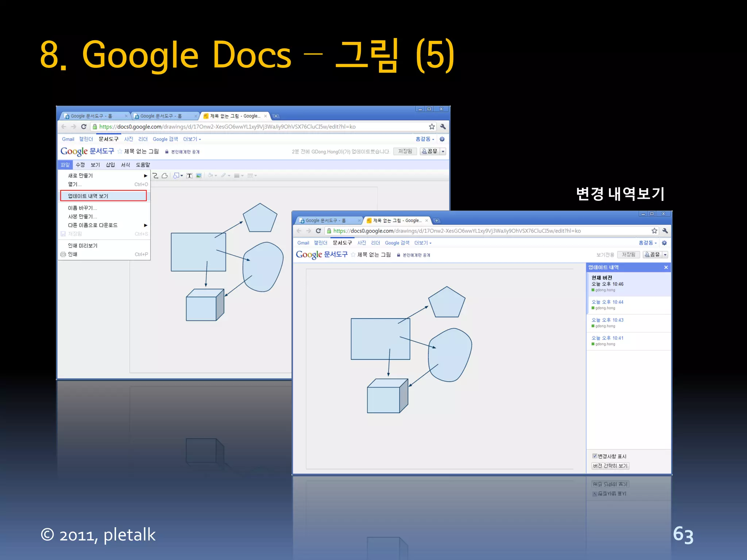Click Google 검색 link in front window
747x560 pixels.
click(x=397, y=243)
